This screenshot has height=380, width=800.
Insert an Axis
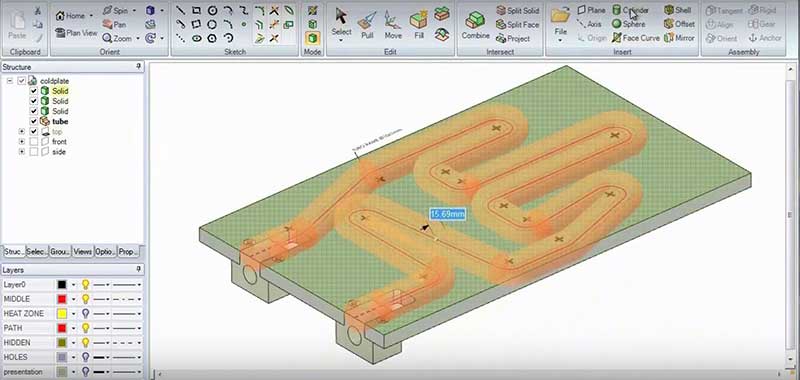(x=589, y=24)
